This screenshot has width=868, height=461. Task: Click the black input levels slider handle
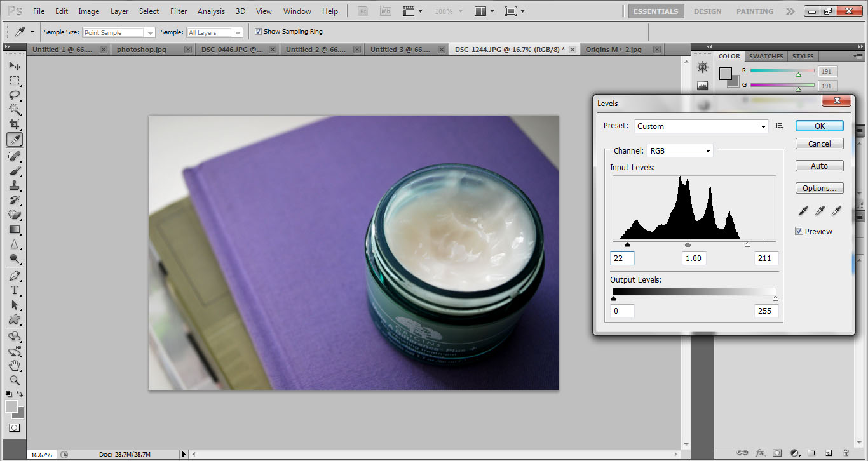pyautogui.click(x=627, y=244)
